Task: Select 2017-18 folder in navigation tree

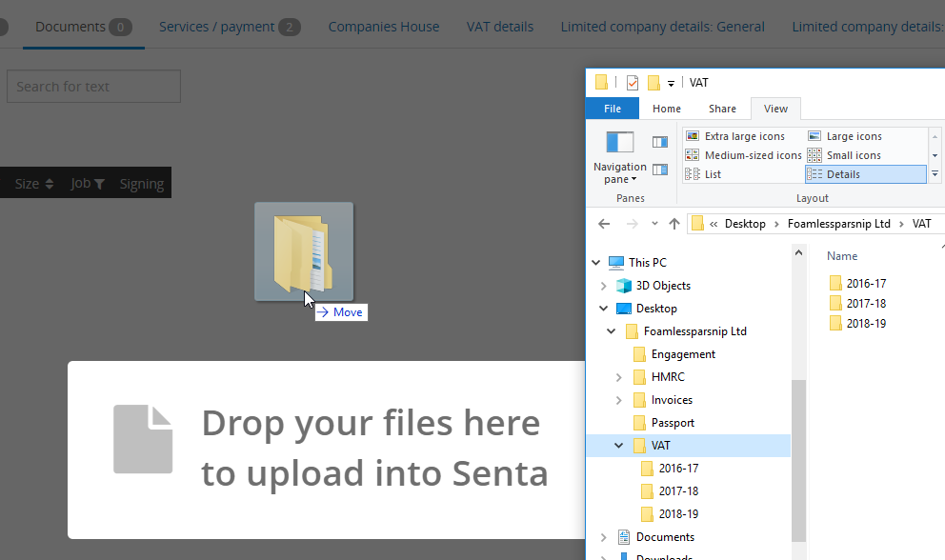Action: [678, 491]
